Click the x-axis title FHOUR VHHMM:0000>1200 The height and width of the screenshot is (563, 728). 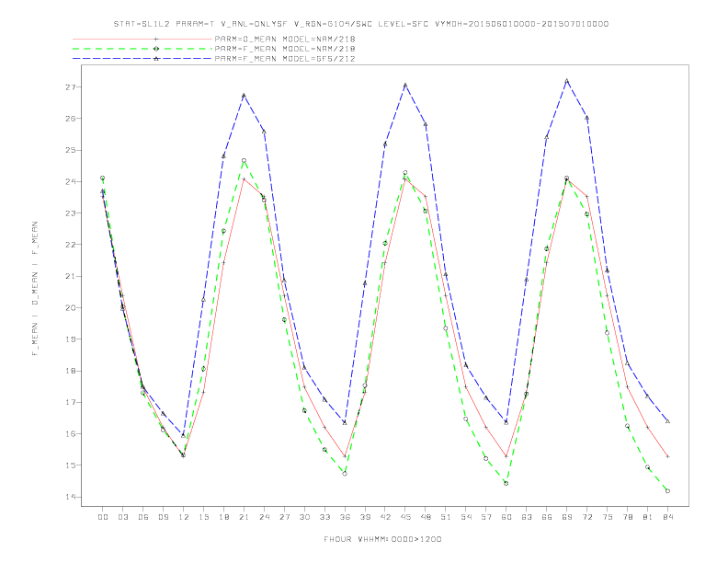(382, 539)
